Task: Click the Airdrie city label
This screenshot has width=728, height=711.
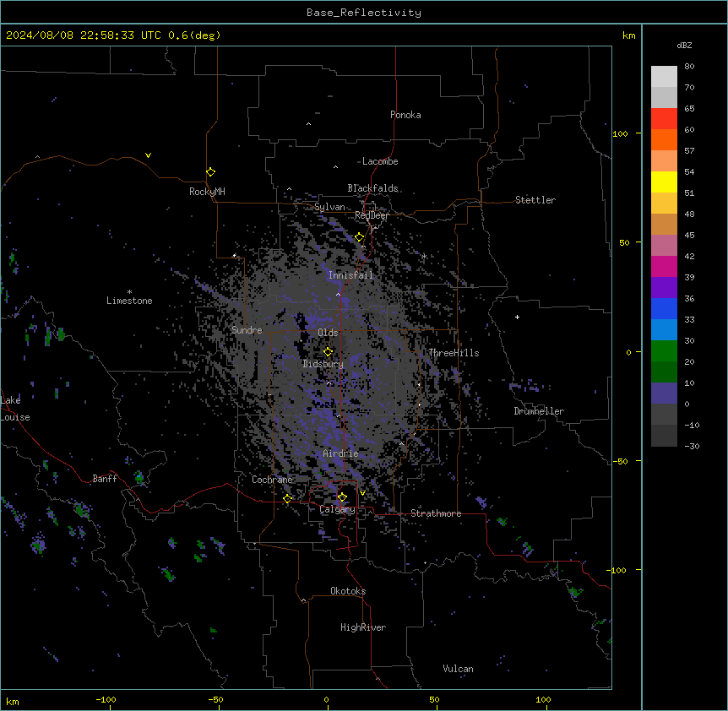Action: tap(340, 453)
